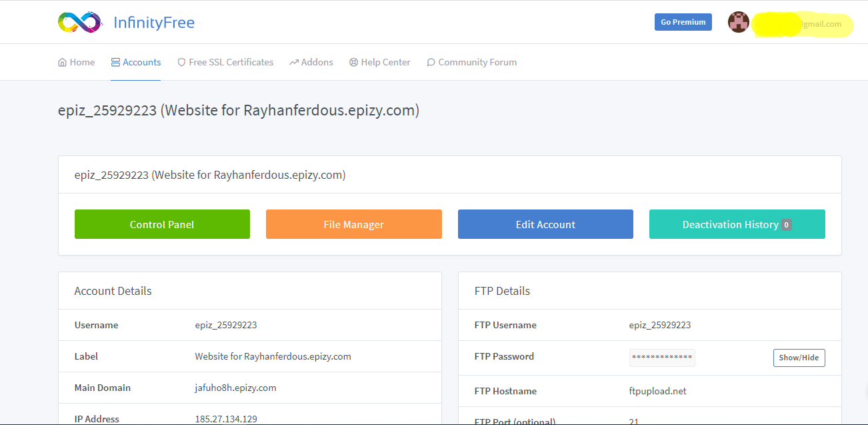Click the Username label in Account Details
This screenshot has height=425, width=868.
click(x=97, y=325)
